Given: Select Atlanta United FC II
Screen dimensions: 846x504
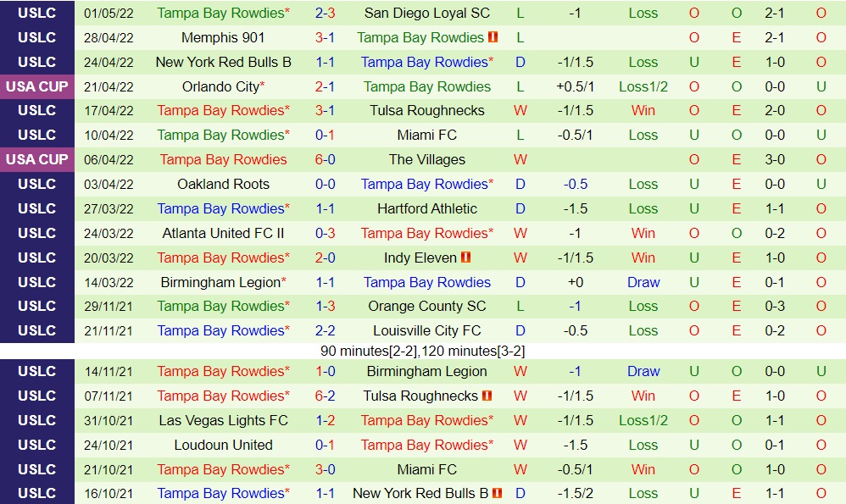Looking at the screenshot, I should point(223,233).
